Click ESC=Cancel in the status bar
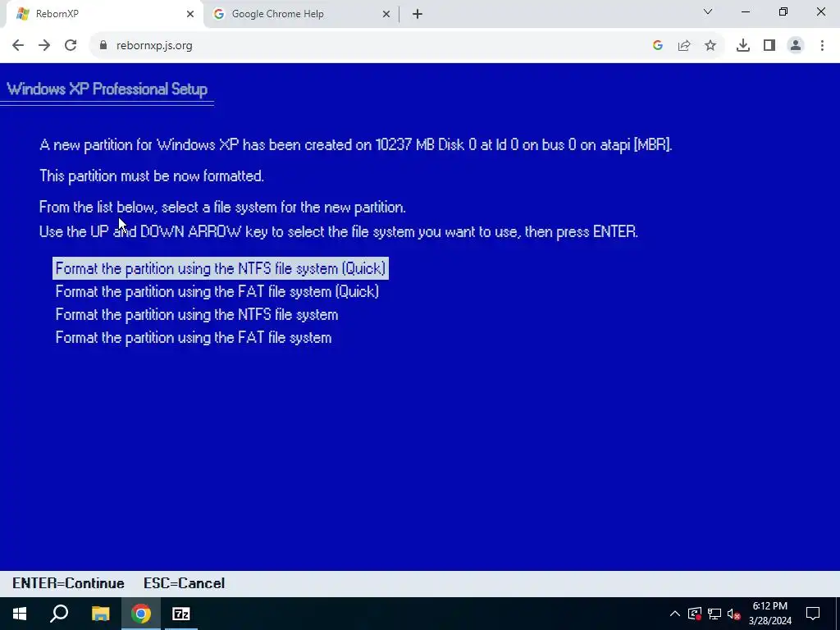Viewport: 840px width, 630px height. 185,583
